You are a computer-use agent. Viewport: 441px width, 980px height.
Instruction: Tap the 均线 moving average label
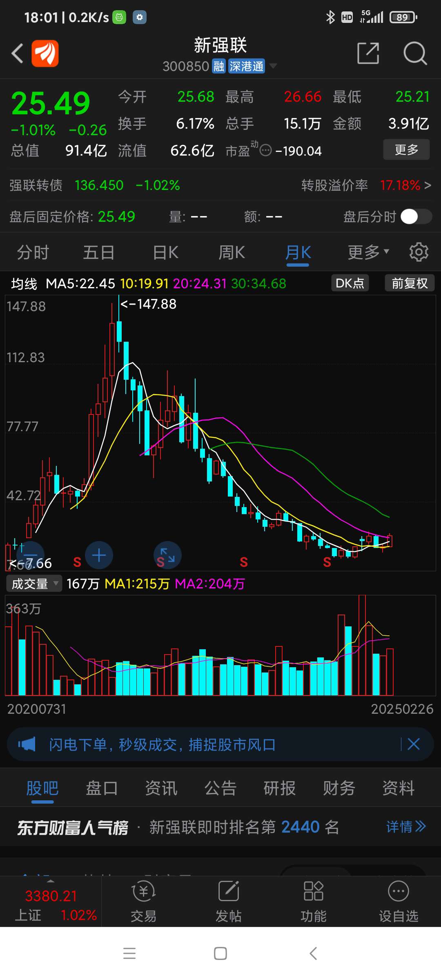(x=24, y=283)
